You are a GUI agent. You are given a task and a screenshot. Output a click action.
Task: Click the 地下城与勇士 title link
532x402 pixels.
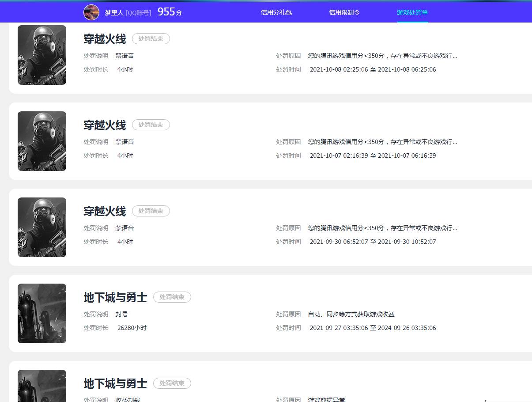tap(115, 297)
